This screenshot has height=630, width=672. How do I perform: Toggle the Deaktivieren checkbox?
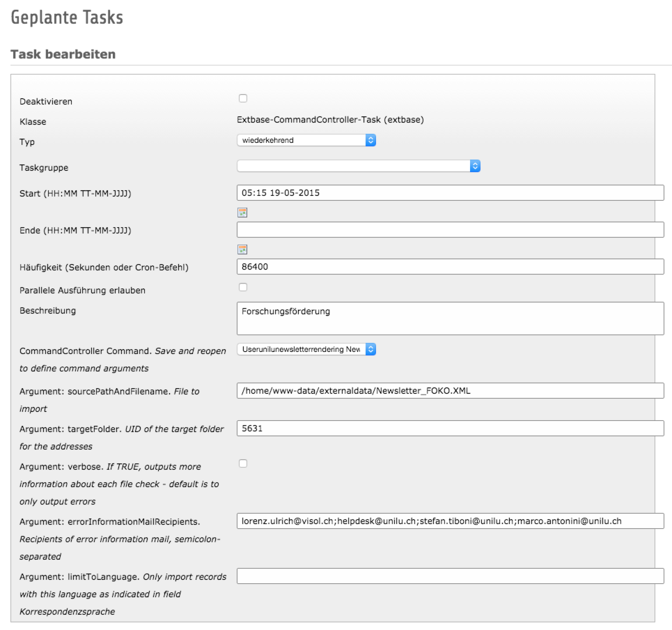pos(243,98)
